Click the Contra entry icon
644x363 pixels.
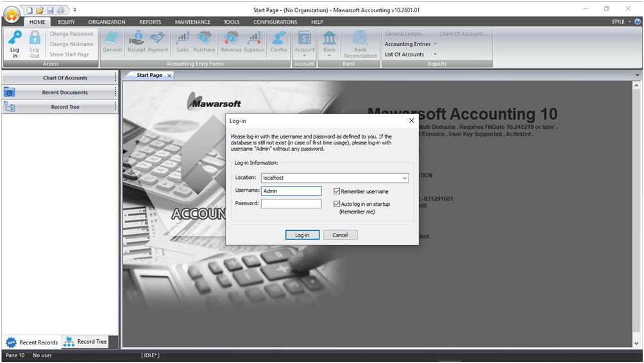[x=278, y=40]
